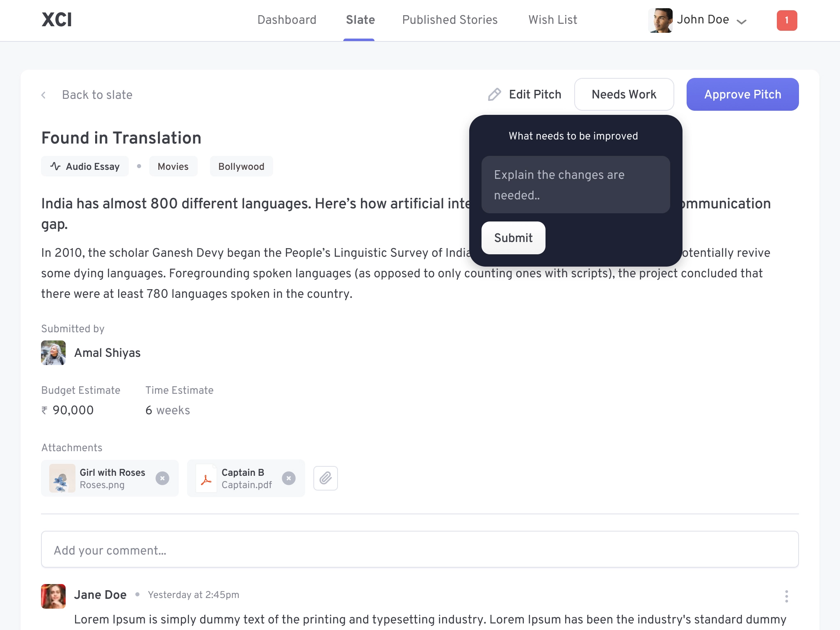Screen dimensions: 840x630
Task: Click the Movies tag filter
Action: tap(173, 167)
